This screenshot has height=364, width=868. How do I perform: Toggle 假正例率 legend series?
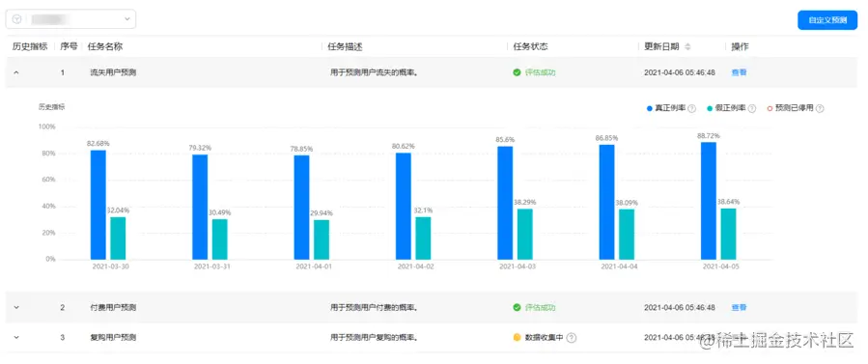[726, 108]
